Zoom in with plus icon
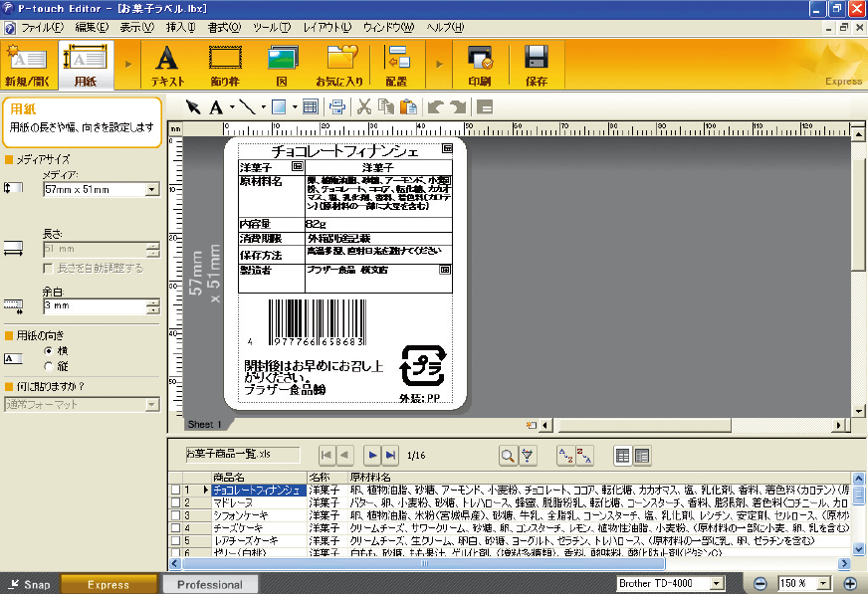The width and height of the screenshot is (868, 595). pos(850,583)
